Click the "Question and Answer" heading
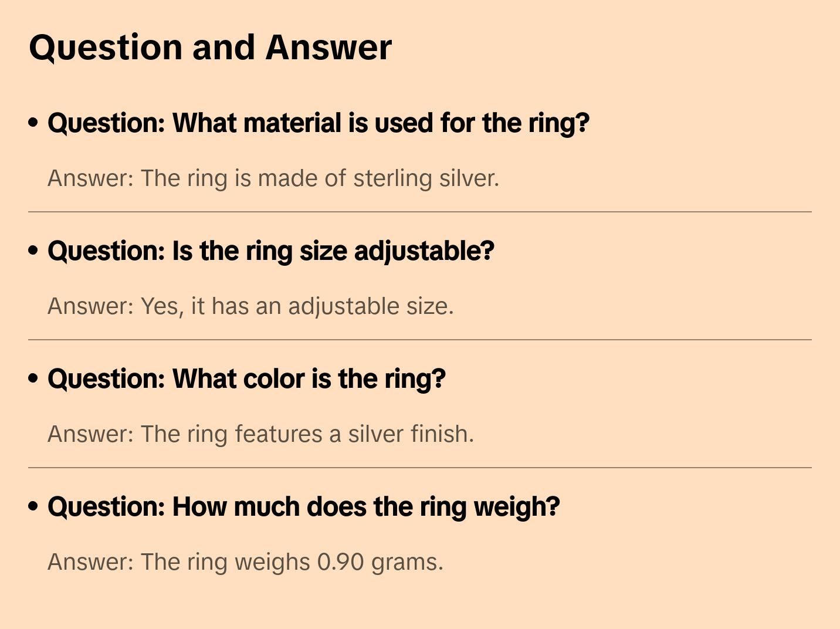This screenshot has width=840, height=629. tap(210, 47)
